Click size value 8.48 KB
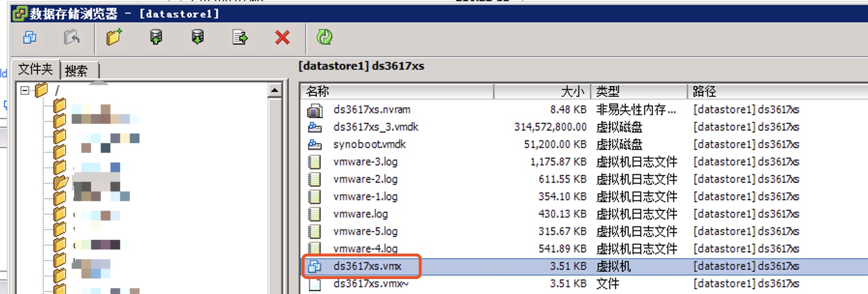The image size is (868, 294). pyautogui.click(x=568, y=110)
